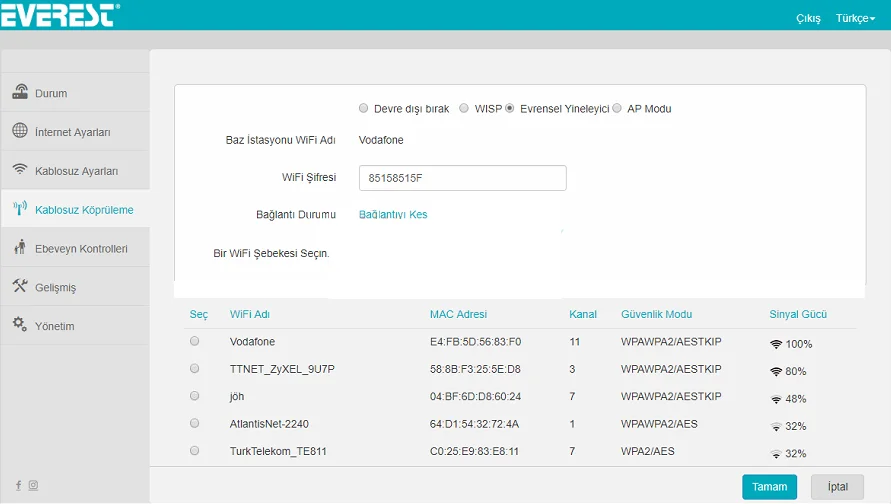Choose the AP Modu radio option
891x504 pixels.
click(617, 108)
